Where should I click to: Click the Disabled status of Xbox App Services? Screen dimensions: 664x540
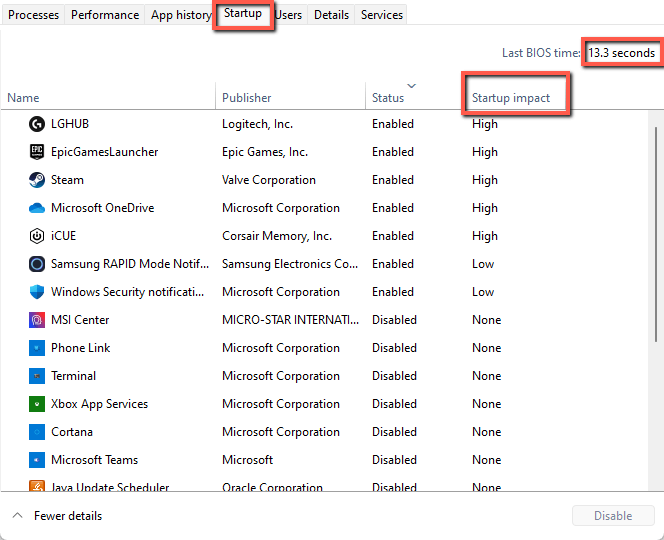(394, 403)
